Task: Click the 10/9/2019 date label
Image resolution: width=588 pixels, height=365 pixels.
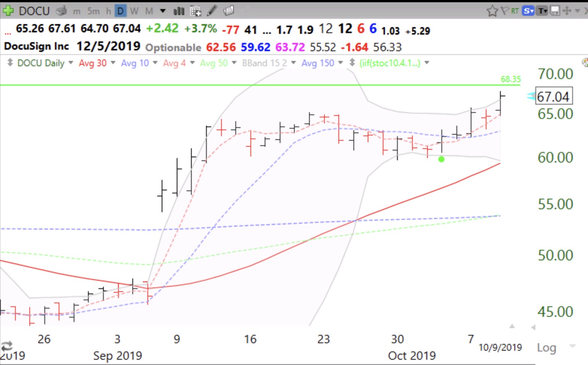Action: pos(500,347)
